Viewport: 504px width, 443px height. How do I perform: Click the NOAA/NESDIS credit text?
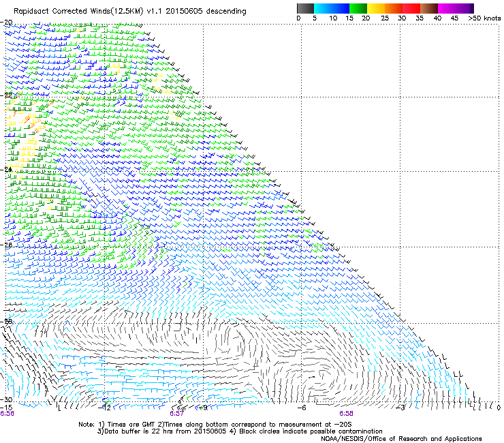pos(401,438)
